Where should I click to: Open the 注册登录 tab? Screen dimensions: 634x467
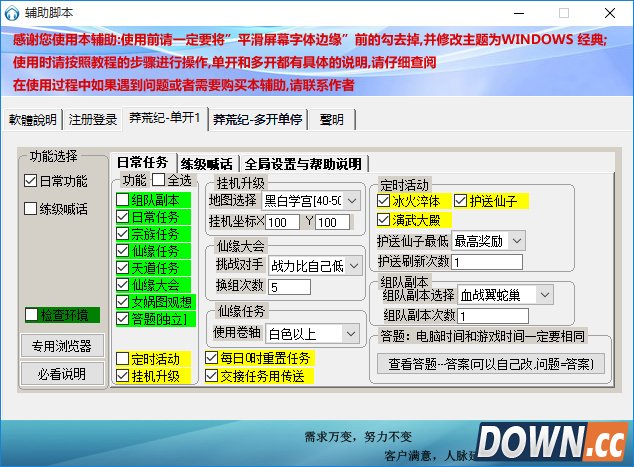click(93, 120)
